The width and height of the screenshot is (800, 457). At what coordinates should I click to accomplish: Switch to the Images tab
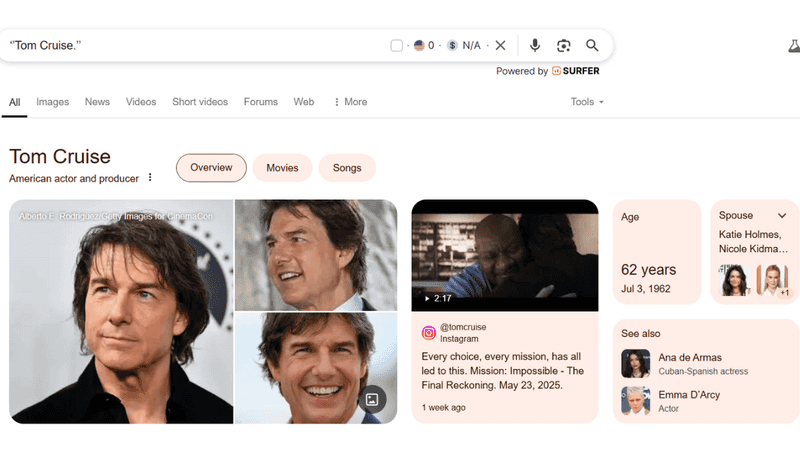coord(53,102)
